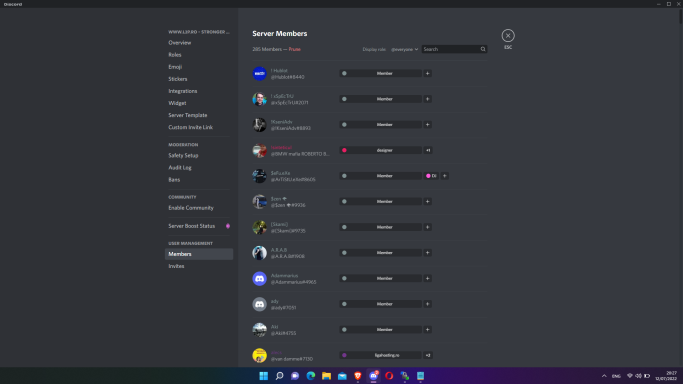Open Mail app from the taskbar
This screenshot has width=683, height=384.
(342, 376)
